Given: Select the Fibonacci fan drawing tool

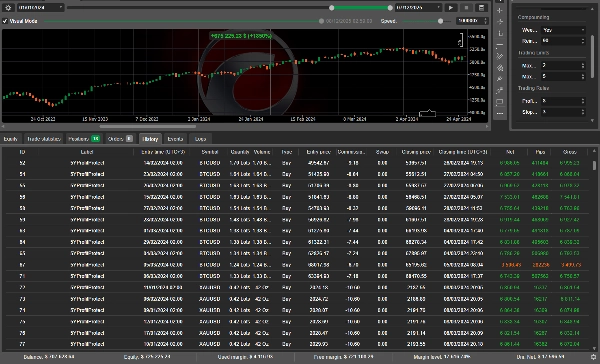Looking at the screenshot, I should (500, 68).
